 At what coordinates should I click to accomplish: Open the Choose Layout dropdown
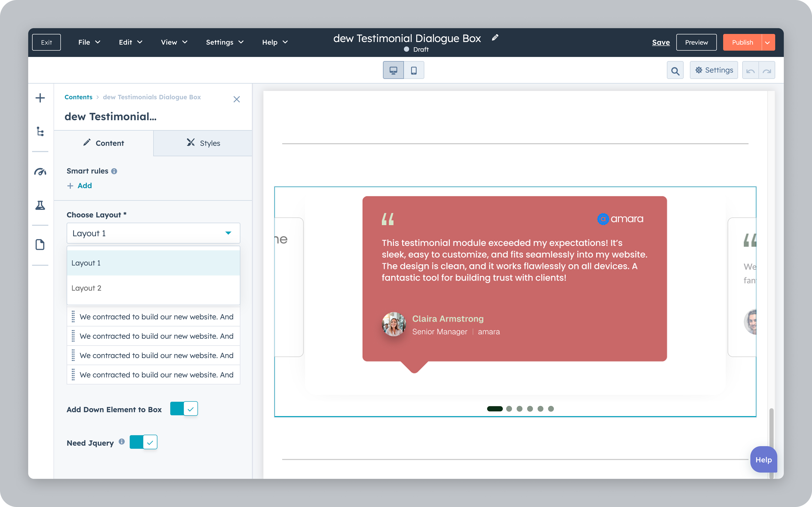click(153, 233)
